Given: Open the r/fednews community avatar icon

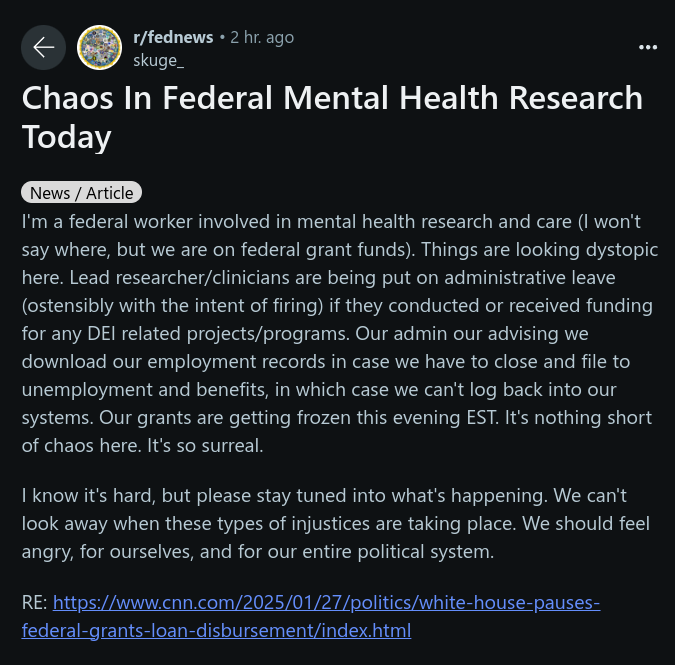Looking at the screenshot, I should click(x=99, y=47).
